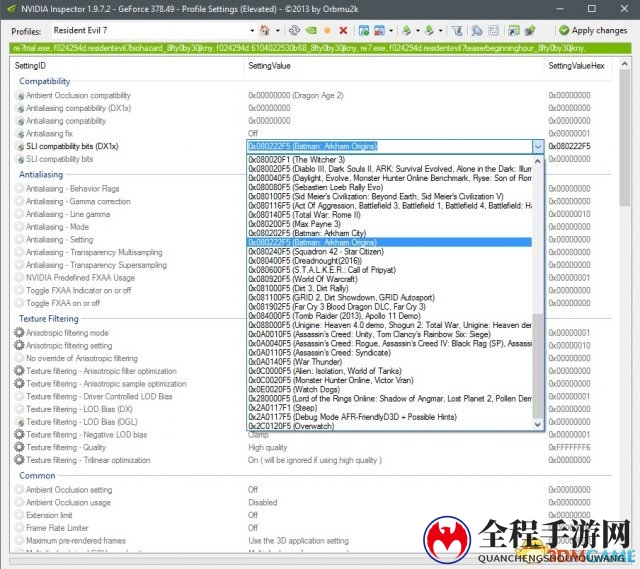
Task: Click the SettingValue column header
Action: (269, 66)
